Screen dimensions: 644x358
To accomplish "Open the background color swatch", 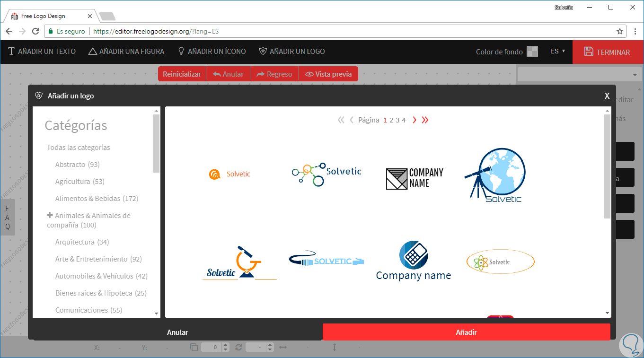I will click(532, 52).
